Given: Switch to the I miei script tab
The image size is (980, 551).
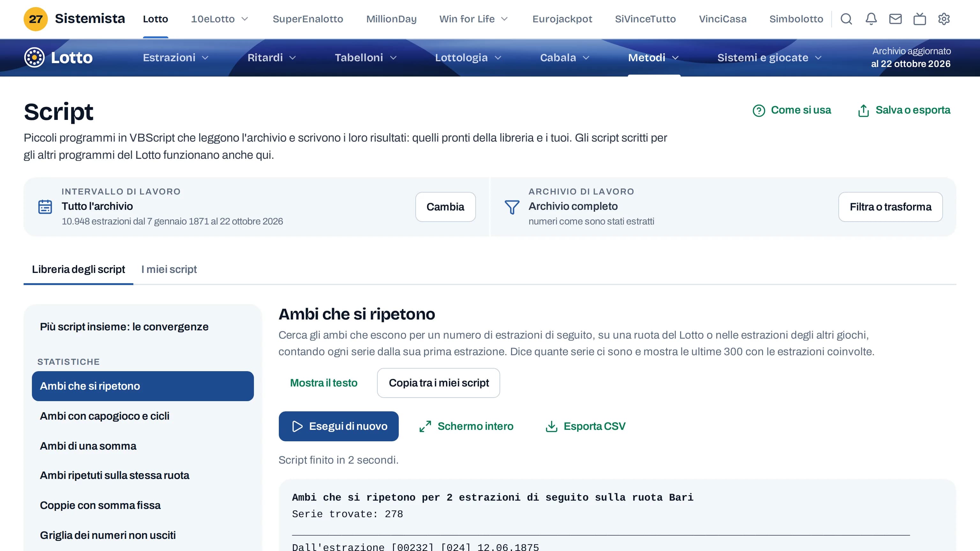Looking at the screenshot, I should [x=169, y=269].
